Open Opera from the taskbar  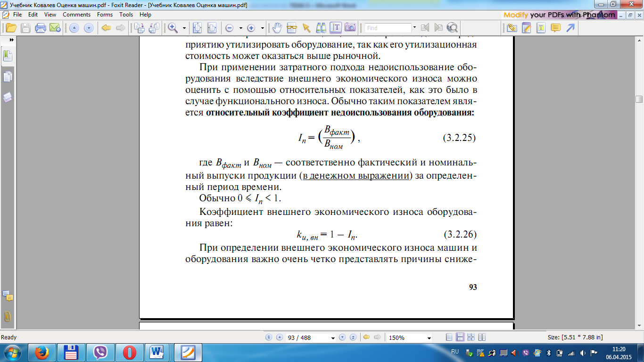click(129, 353)
